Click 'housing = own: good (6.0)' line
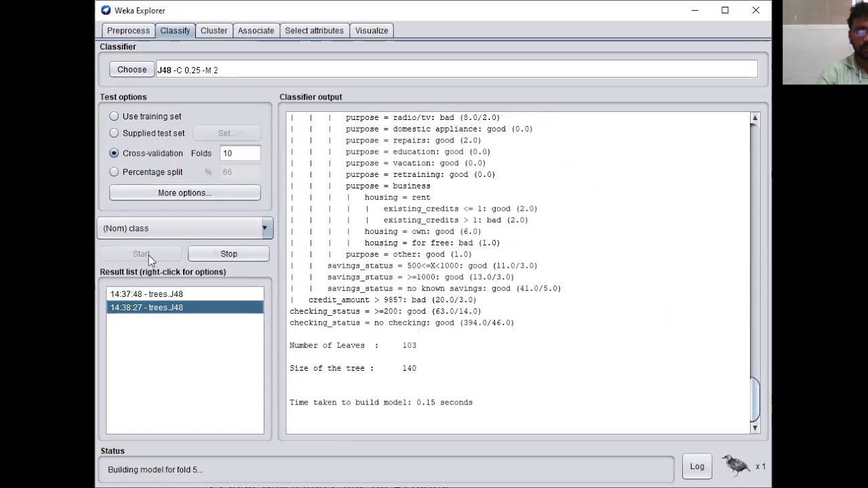This screenshot has height=488, width=868. [422, 231]
